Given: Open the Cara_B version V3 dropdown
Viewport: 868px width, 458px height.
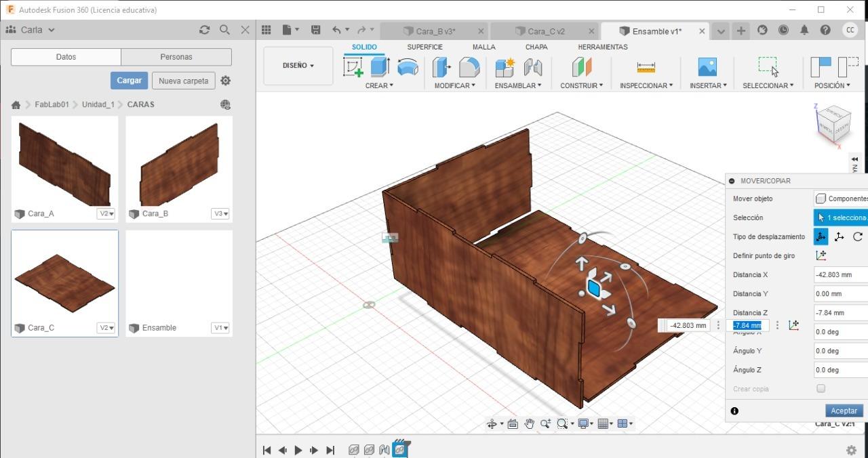Looking at the screenshot, I should (221, 213).
